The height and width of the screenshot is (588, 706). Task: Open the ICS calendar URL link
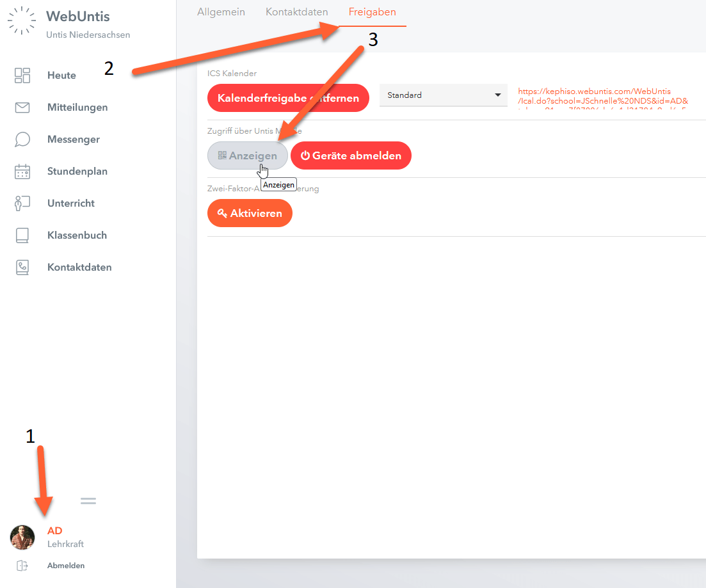603,99
